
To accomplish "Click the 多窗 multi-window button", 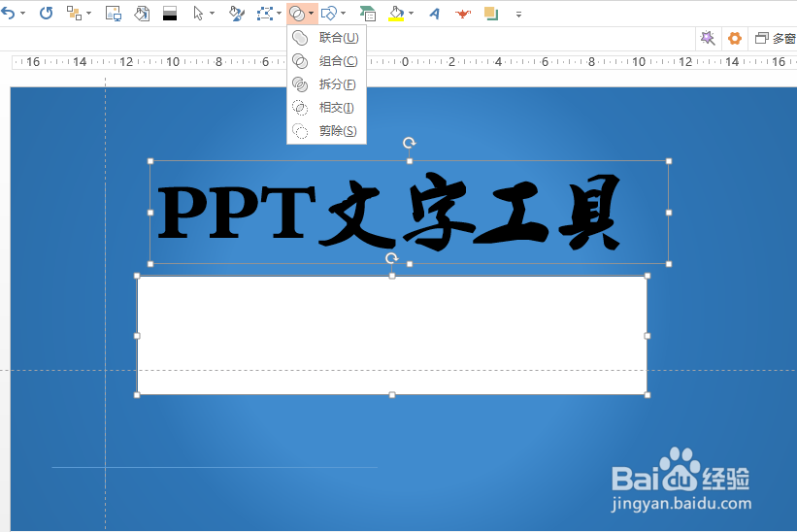I will [776, 38].
